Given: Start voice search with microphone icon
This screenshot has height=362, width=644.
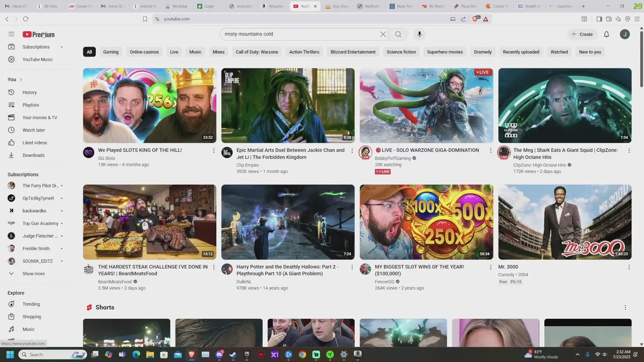Looking at the screenshot, I should click(420, 34).
